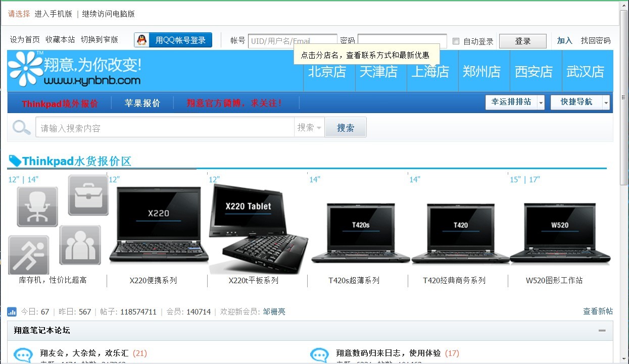Expand the 幸运排排站 dropdown arrow
629x364 pixels.
point(541,102)
